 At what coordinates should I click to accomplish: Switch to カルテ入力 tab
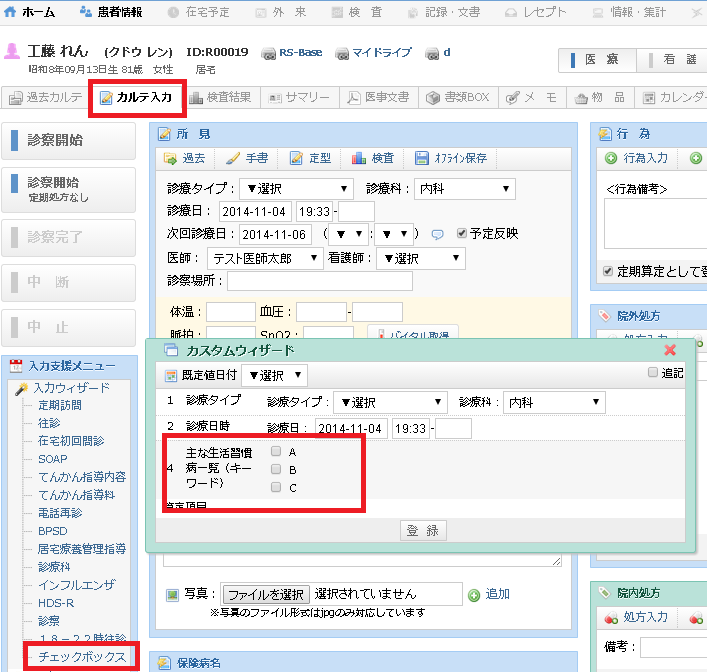137,97
